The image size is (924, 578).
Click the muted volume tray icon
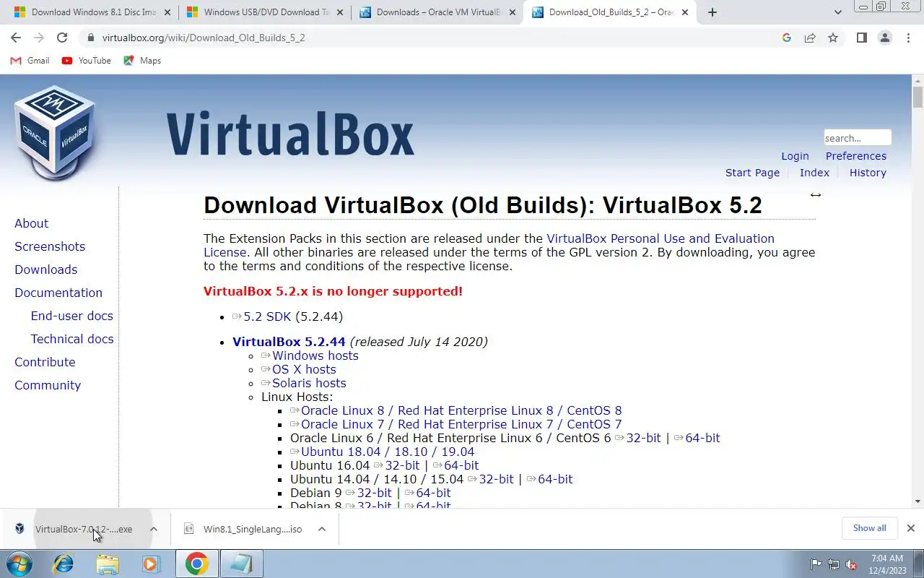click(851, 564)
